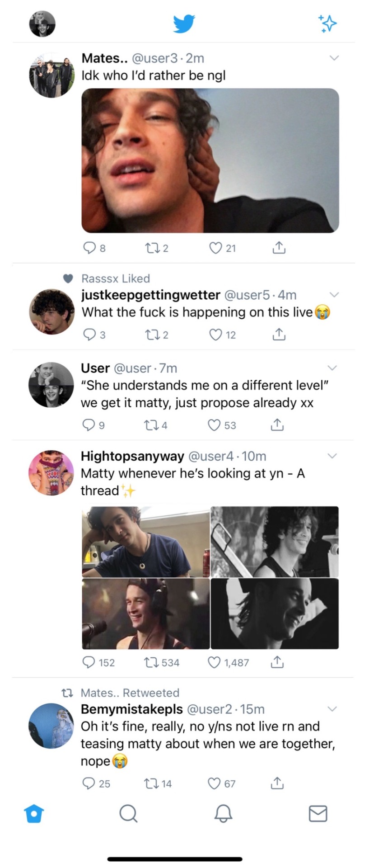Screen dimensions: 369x868
Task: View the top-left photo in Hightopsanyway thread
Action: 146,542
